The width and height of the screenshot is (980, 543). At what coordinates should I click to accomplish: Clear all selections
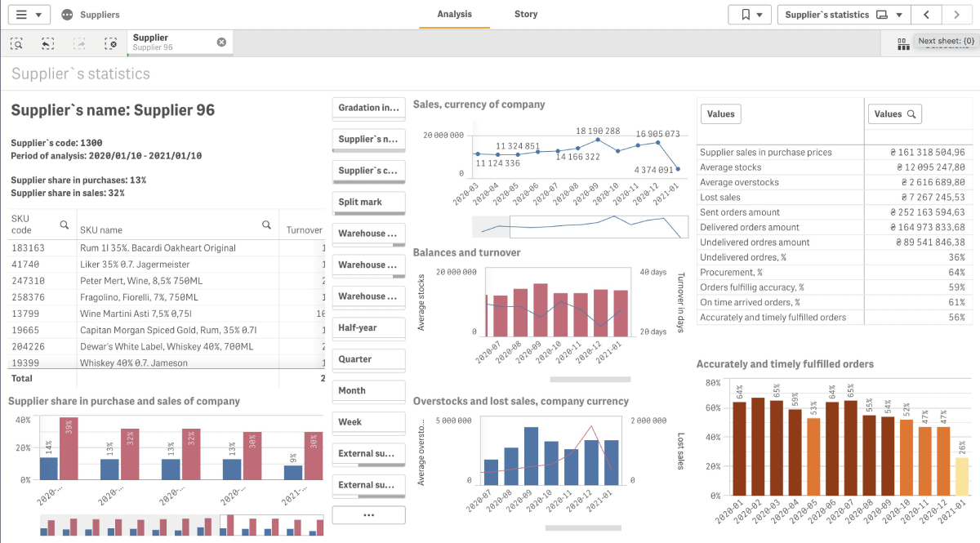(x=112, y=42)
